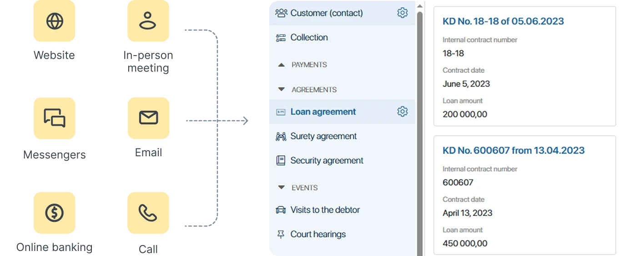Viewport: 644px width, 256px height.
Task: Click the messengers chat bubbles icon
Action: (x=55, y=118)
